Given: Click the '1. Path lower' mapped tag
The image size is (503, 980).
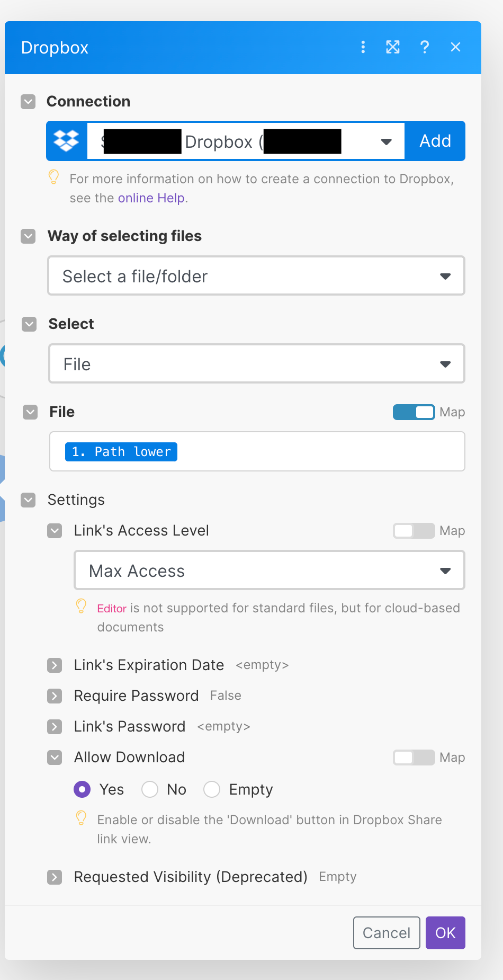Looking at the screenshot, I should pyautogui.click(x=121, y=452).
